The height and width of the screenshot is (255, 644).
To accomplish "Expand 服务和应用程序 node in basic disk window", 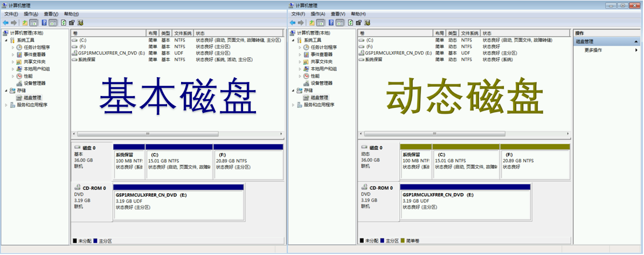I will pyautogui.click(x=6, y=105).
